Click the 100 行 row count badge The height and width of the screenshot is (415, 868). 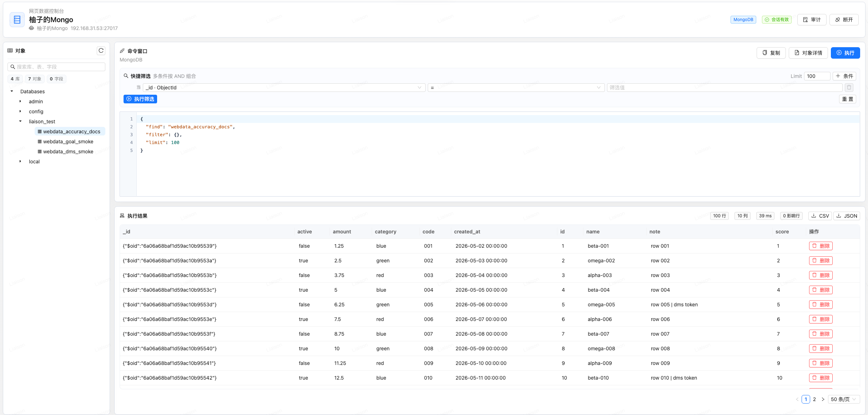[719, 216]
